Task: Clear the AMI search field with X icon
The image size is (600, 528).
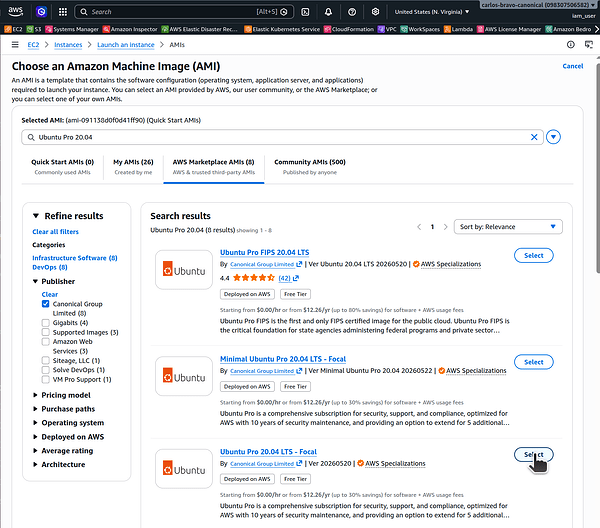Action: click(534, 137)
